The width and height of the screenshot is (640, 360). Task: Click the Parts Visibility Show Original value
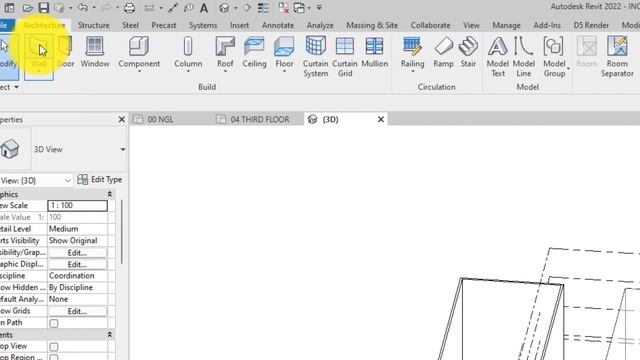coord(78,241)
